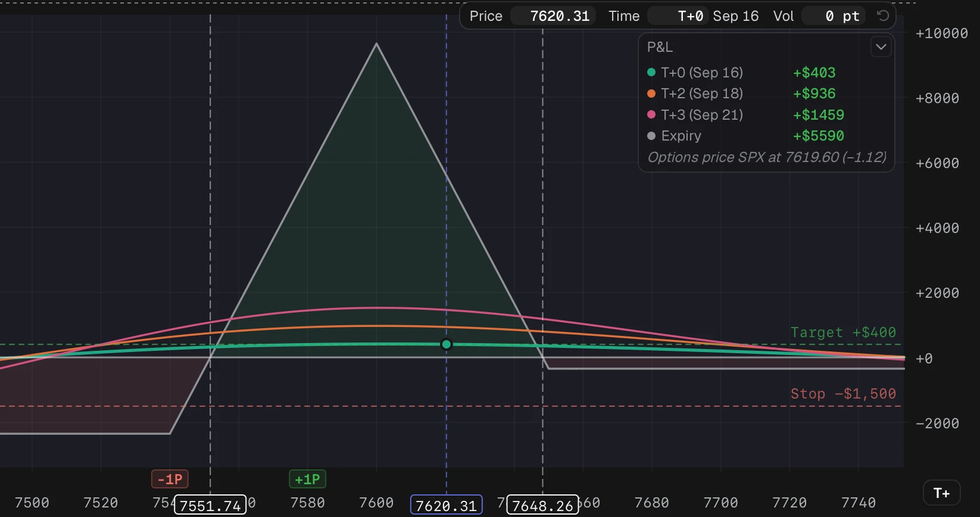The height and width of the screenshot is (517, 980).
Task: Click the T+3 P&L value +$1459
Action: pyautogui.click(x=819, y=115)
